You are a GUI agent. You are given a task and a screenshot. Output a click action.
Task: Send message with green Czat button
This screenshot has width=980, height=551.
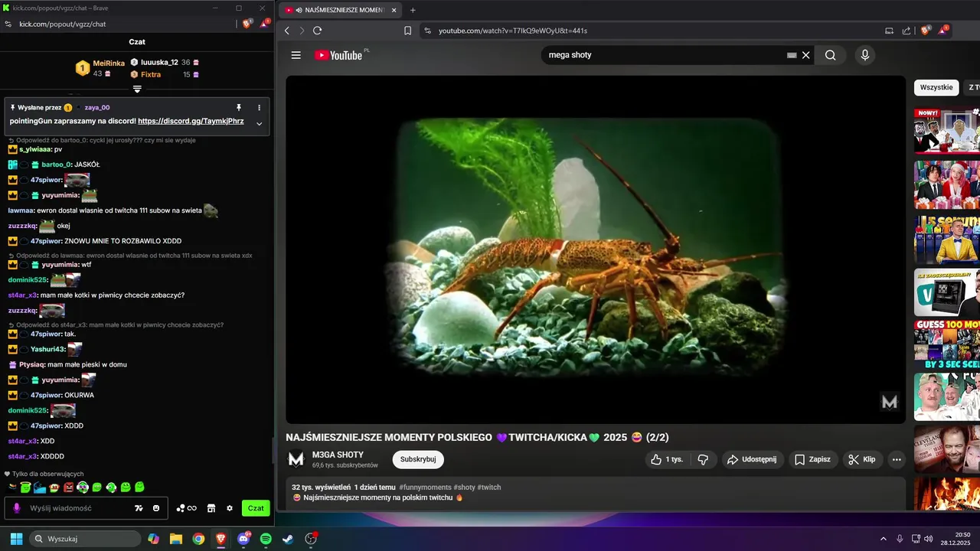coord(256,508)
